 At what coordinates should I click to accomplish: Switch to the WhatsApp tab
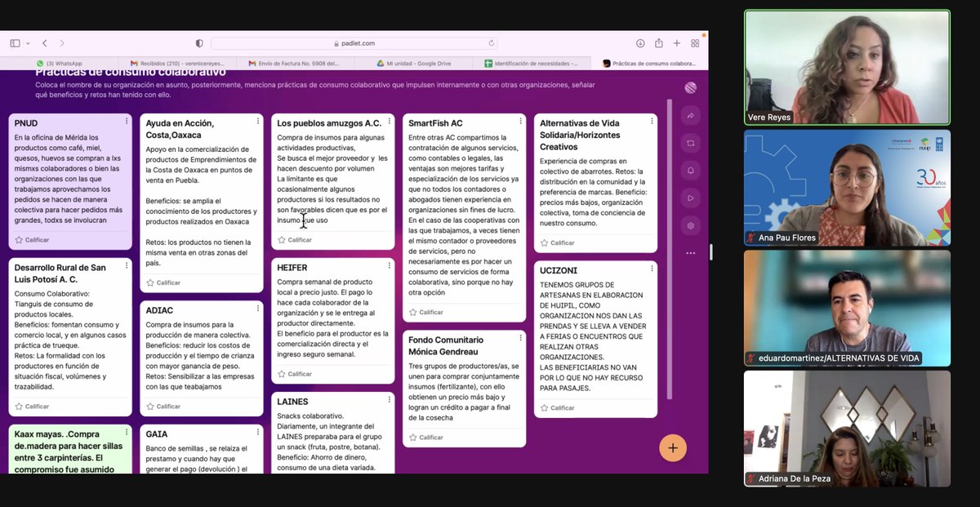point(59,63)
